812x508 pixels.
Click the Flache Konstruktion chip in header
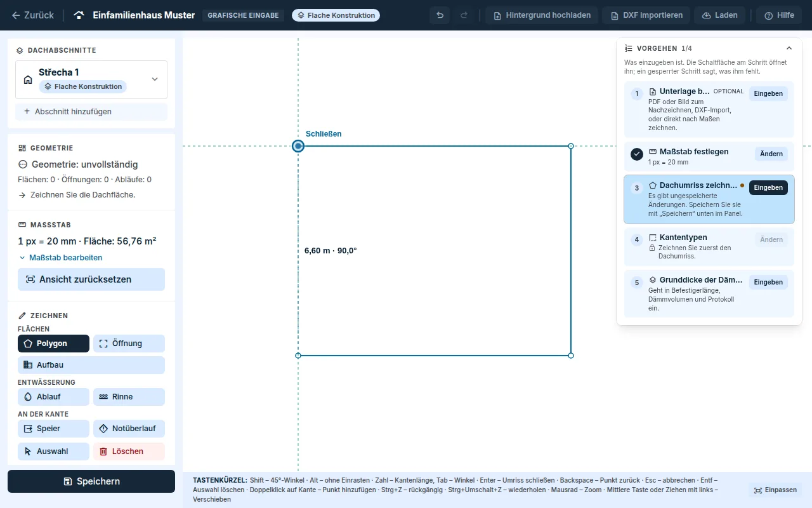pyautogui.click(x=336, y=15)
